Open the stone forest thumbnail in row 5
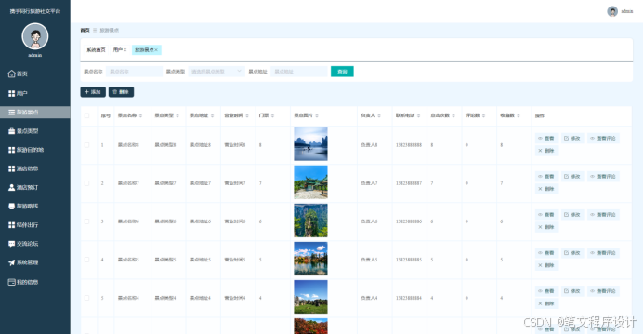This screenshot has height=335, width=644. pyautogui.click(x=311, y=297)
